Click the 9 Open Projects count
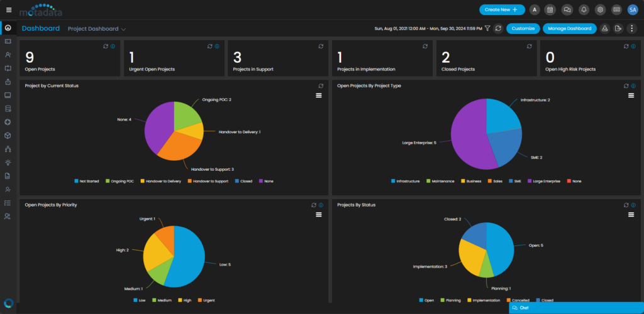 (x=30, y=58)
